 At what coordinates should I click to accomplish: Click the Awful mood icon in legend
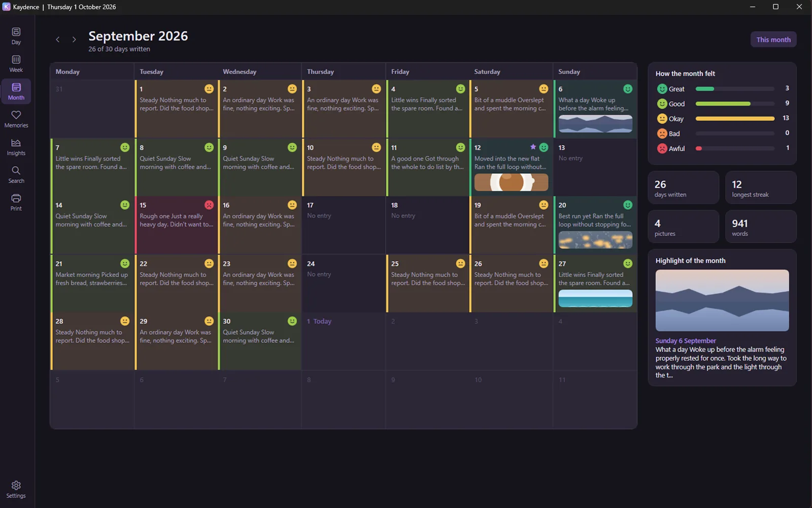tap(662, 148)
